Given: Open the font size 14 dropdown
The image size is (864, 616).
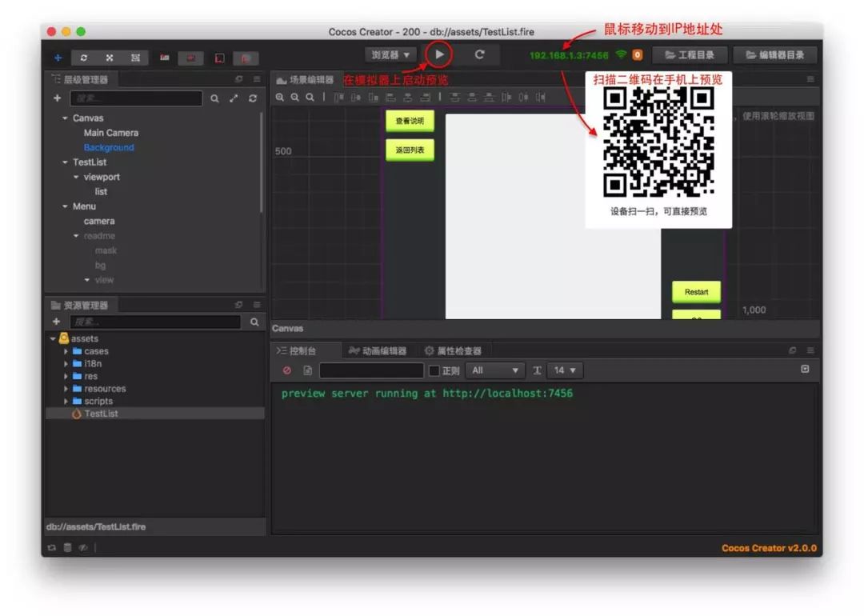Looking at the screenshot, I should point(565,370).
